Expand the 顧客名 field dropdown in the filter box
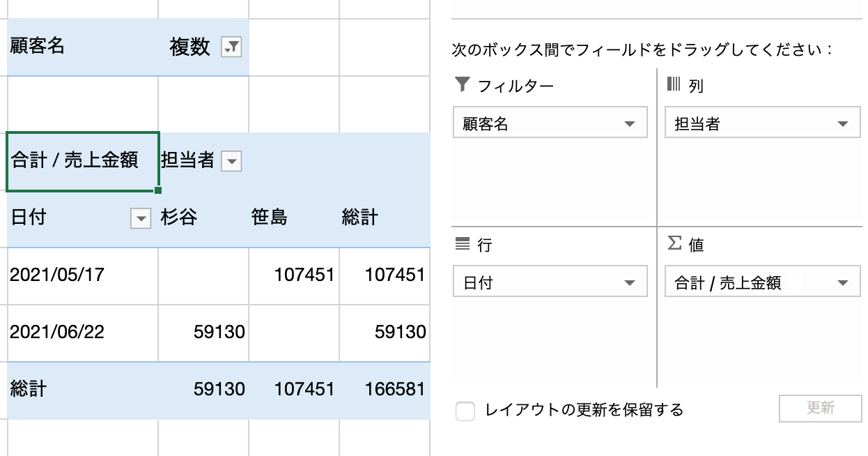The image size is (868, 456). [x=630, y=125]
